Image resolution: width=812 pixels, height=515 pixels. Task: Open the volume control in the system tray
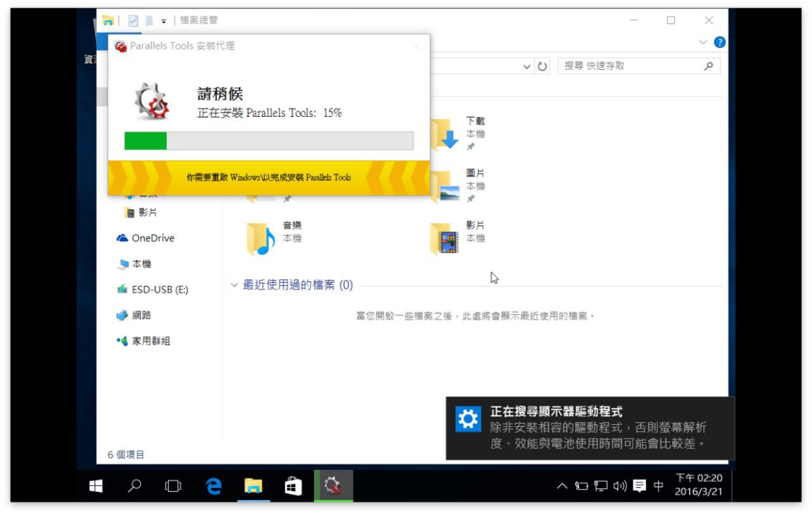620,486
